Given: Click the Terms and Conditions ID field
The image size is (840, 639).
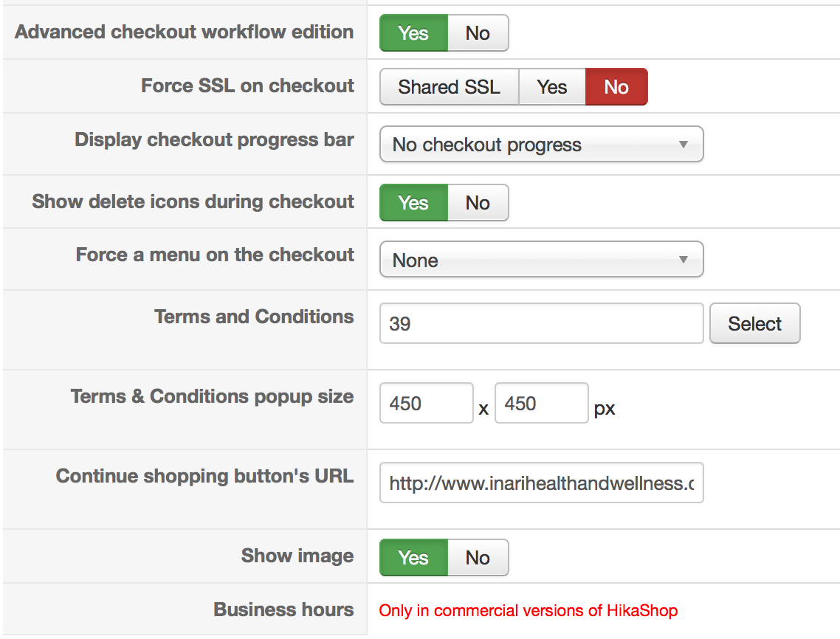Looking at the screenshot, I should 541,324.
